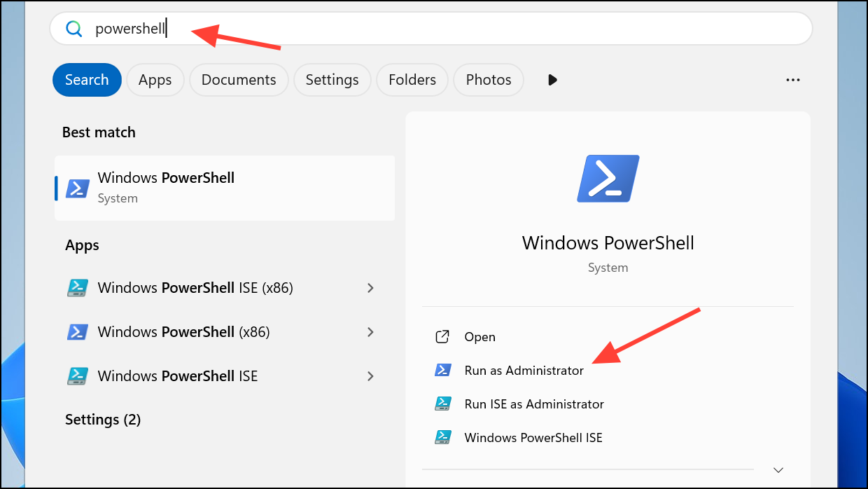Click the Windows PowerShell (x86) icon
Viewport: 868px width, 489px height.
coord(77,331)
